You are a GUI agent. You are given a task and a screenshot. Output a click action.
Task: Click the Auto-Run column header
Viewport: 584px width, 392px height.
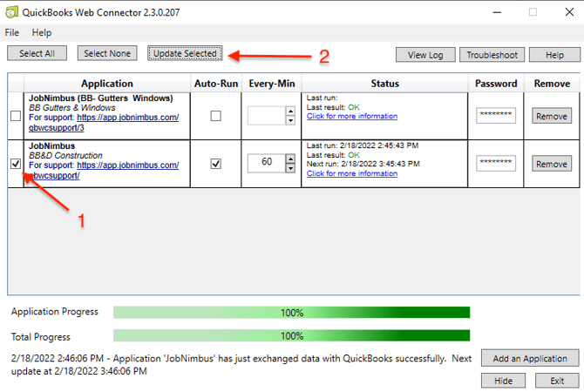tap(216, 84)
